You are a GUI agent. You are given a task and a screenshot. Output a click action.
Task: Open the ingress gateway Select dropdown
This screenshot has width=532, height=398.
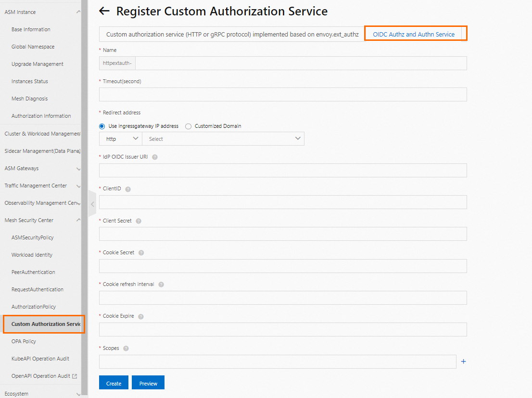[x=223, y=138]
